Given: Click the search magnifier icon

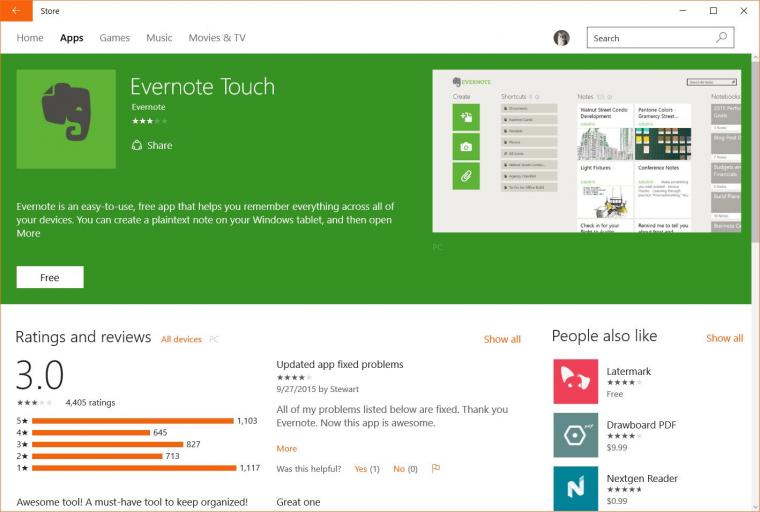Looking at the screenshot, I should point(721,37).
